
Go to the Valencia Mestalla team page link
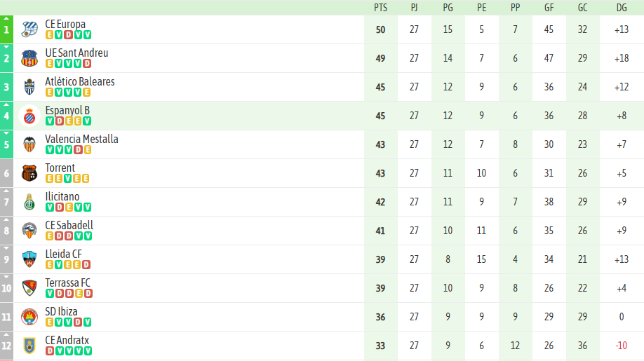81,139
